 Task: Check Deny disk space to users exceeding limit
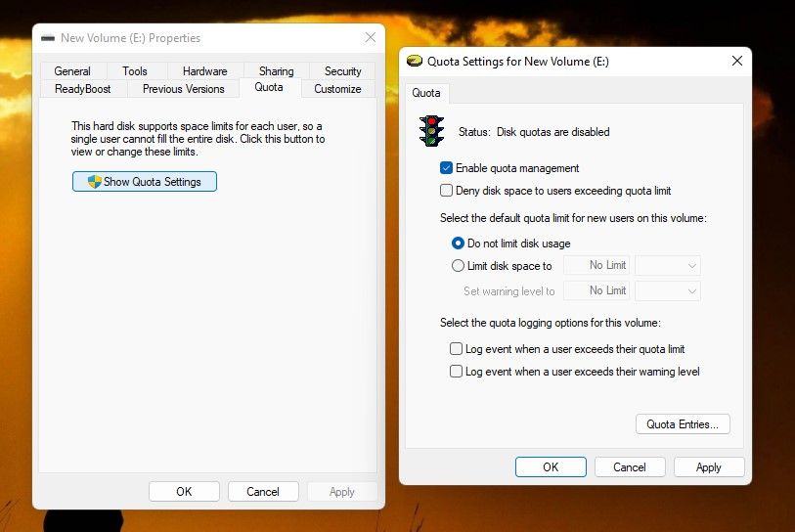[x=447, y=191]
